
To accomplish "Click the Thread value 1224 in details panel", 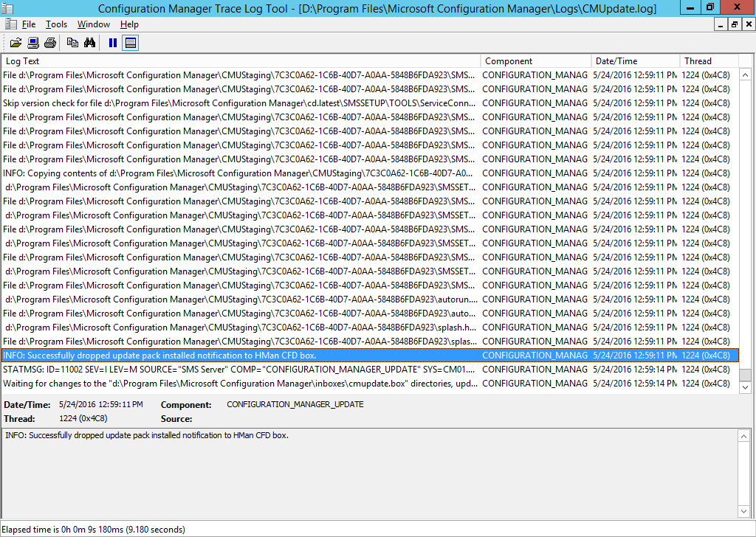I will (83, 418).
